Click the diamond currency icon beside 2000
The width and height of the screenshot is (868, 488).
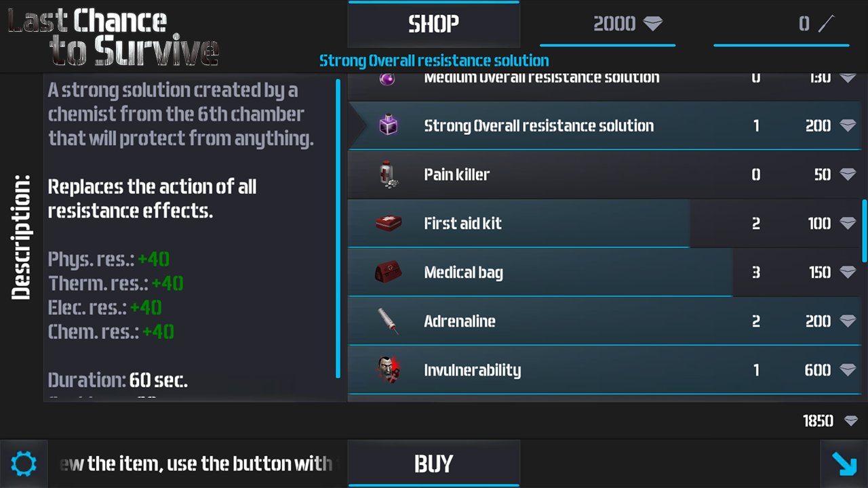point(653,24)
